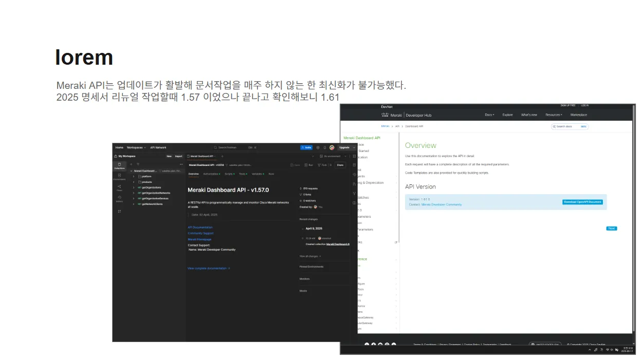Open the Community Support link
644x359 pixels.
tap(200, 233)
